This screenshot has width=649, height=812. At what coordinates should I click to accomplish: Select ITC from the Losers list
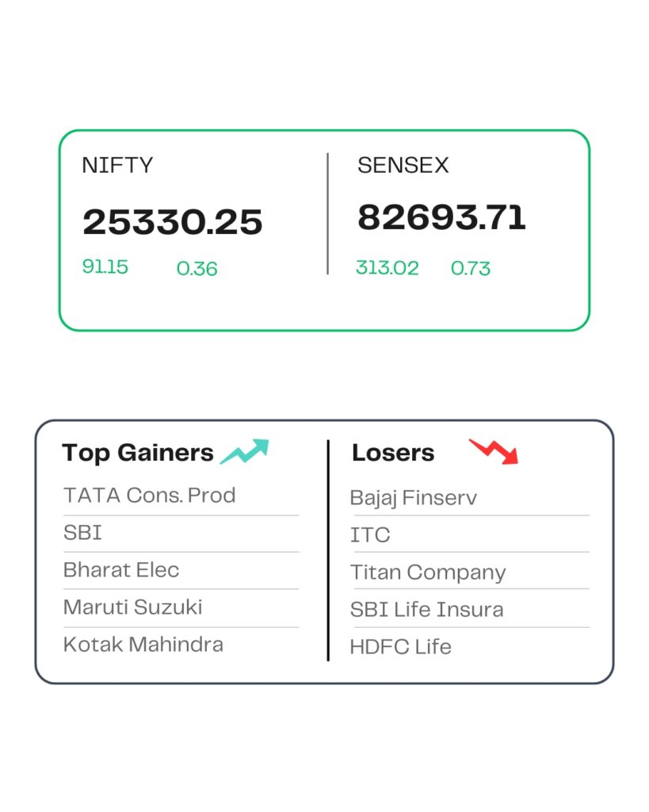(x=370, y=535)
